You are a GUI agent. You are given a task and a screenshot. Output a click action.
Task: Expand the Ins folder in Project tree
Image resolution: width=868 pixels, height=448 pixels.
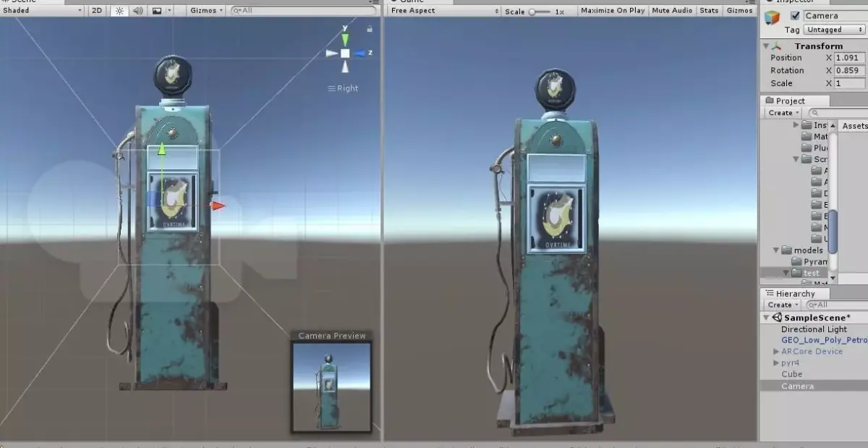point(796,125)
